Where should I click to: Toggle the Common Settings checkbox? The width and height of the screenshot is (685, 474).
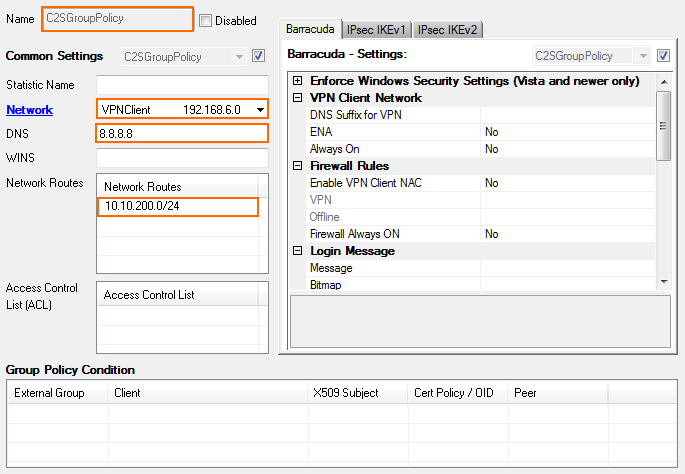click(x=258, y=56)
